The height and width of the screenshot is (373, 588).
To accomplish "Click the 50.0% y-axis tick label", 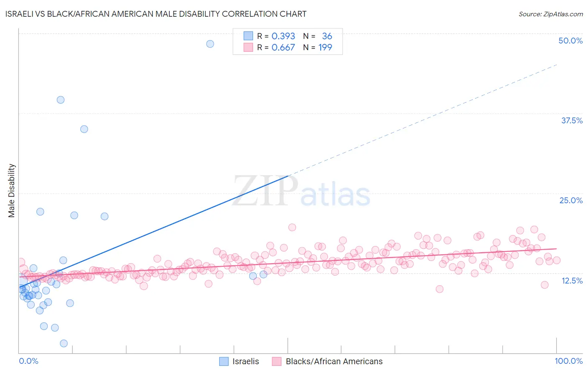I will point(570,41).
